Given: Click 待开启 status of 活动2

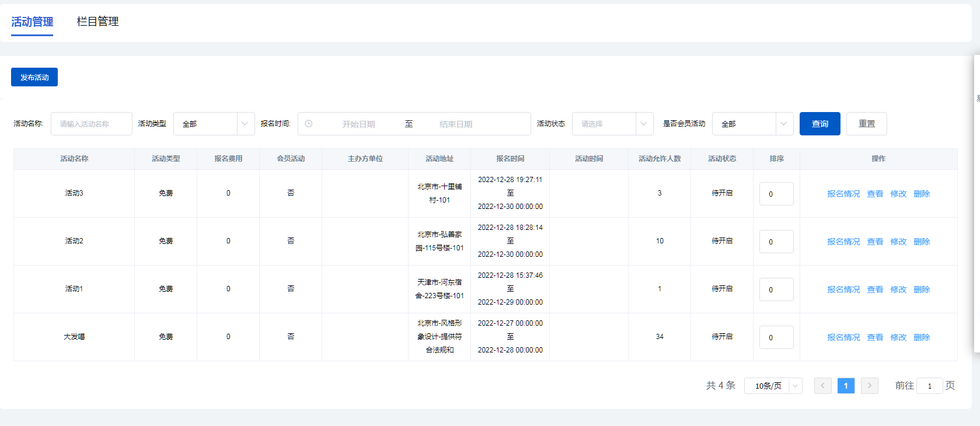Looking at the screenshot, I should tap(722, 241).
